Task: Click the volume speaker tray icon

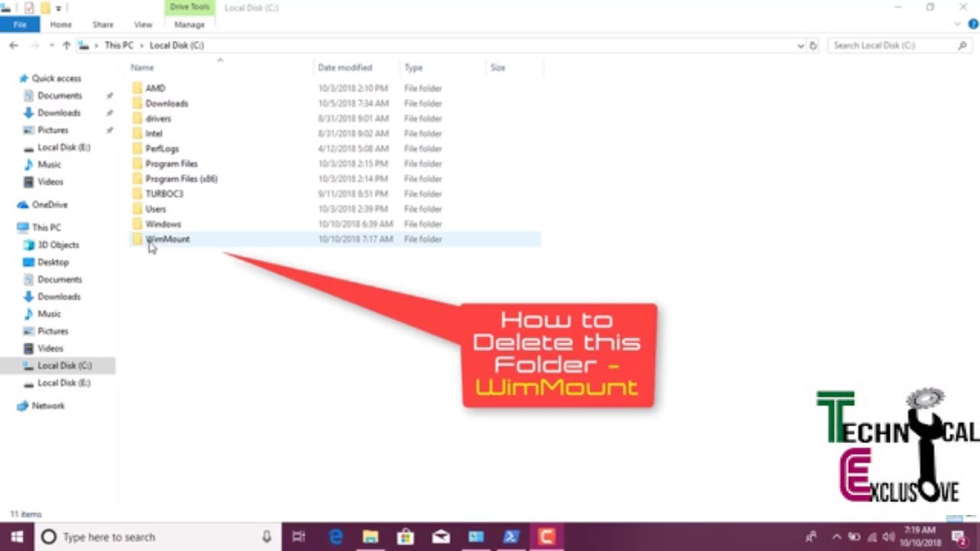Action: click(x=888, y=537)
